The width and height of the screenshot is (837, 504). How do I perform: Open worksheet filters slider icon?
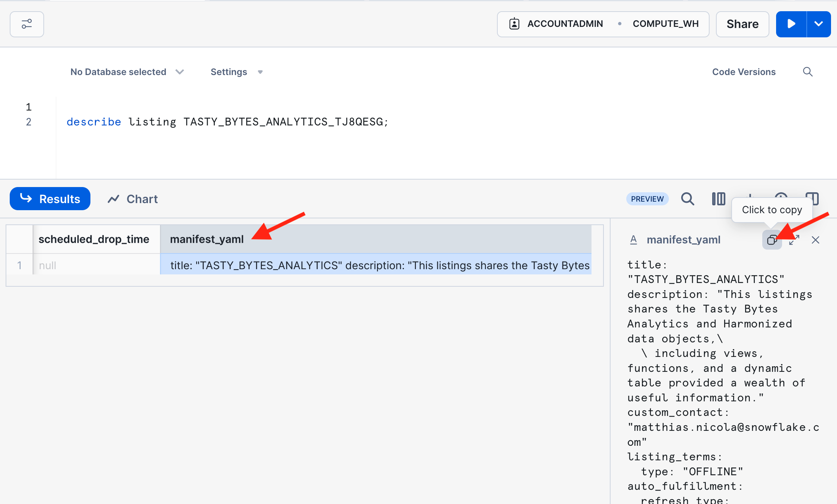click(x=27, y=24)
